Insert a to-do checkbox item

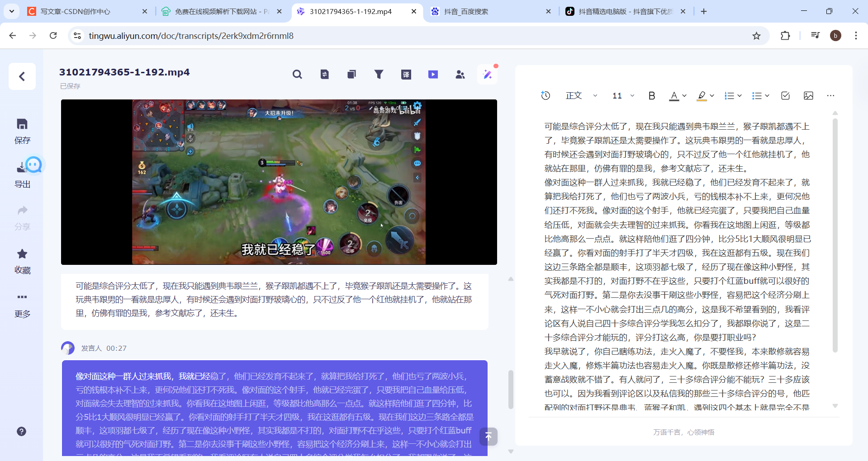tap(786, 95)
